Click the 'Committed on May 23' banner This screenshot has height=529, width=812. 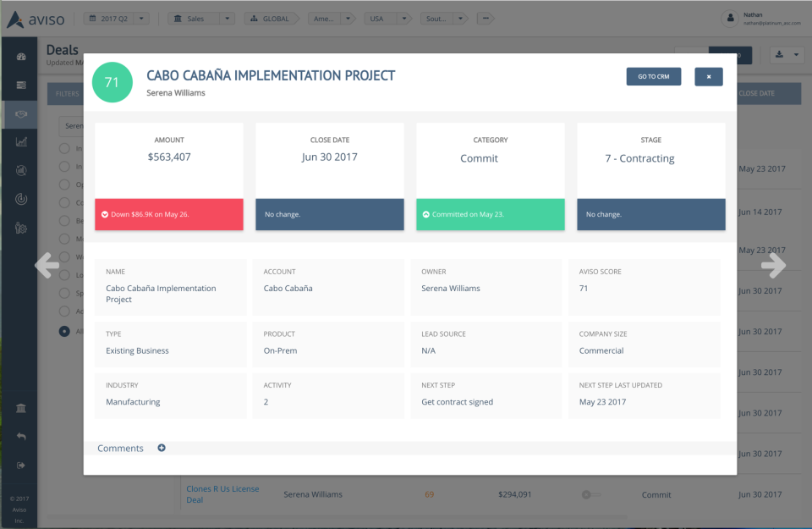pos(491,214)
